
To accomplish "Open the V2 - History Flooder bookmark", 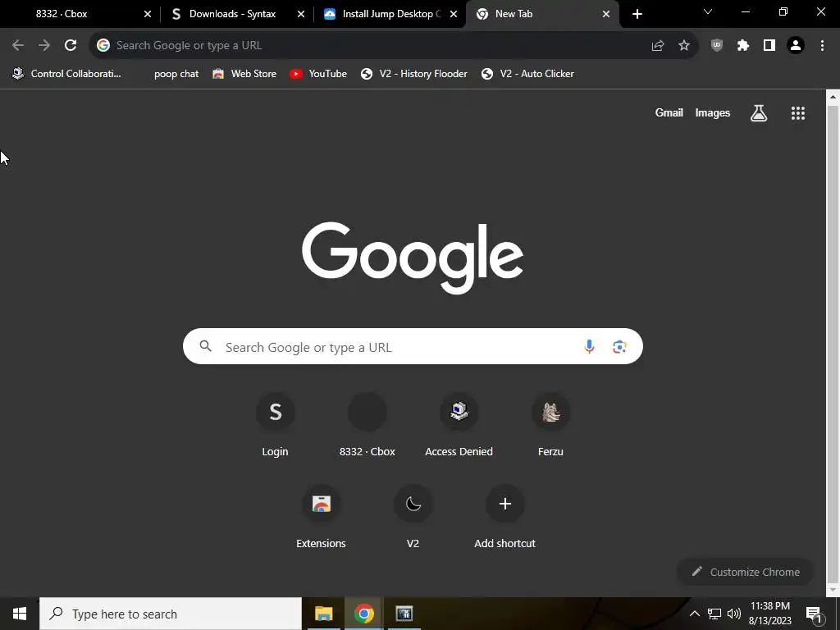I will click(x=413, y=74).
